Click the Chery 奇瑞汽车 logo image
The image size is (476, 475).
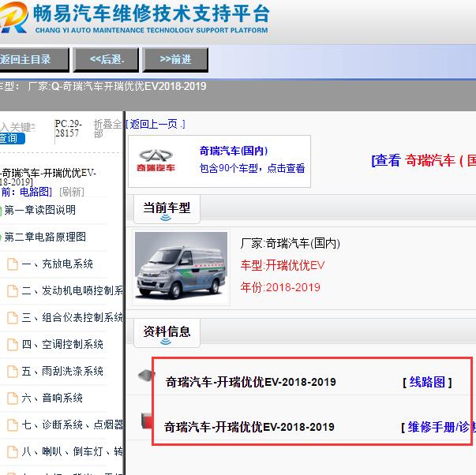pos(156,161)
